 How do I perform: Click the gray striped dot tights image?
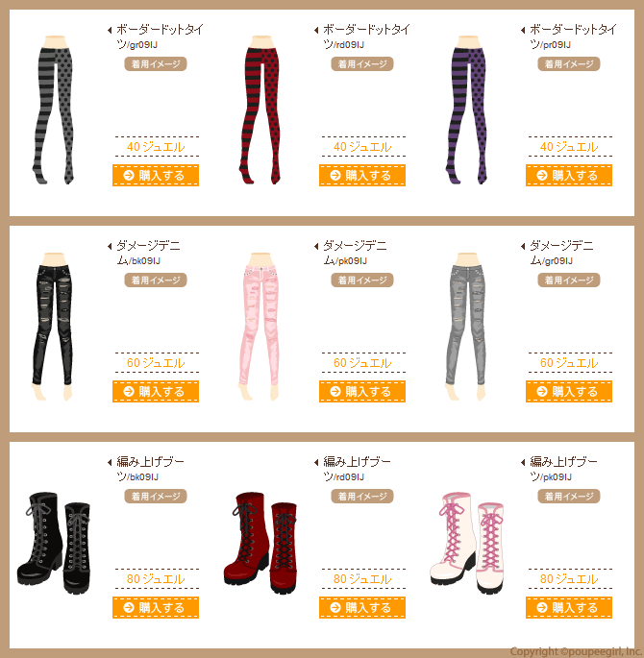(54, 110)
